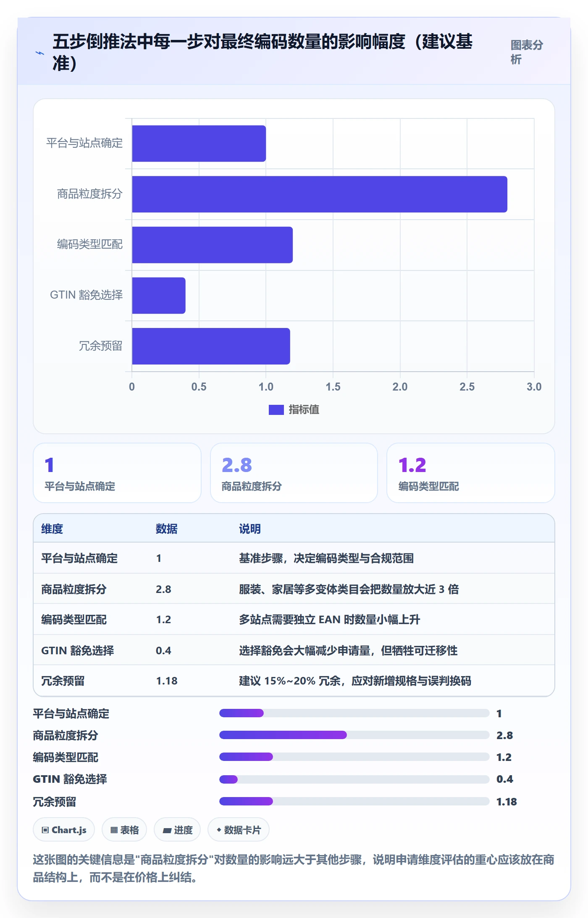This screenshot has width=588, height=918.
Task: Click the 商品粒度拆分 y-axis label in chart
Action: pyautogui.click(x=90, y=194)
